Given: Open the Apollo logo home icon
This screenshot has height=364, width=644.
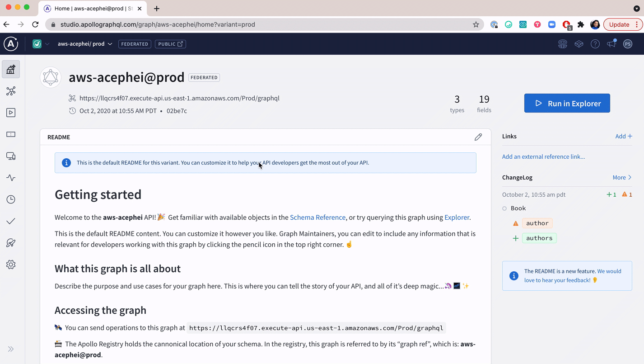Looking at the screenshot, I should click(11, 44).
